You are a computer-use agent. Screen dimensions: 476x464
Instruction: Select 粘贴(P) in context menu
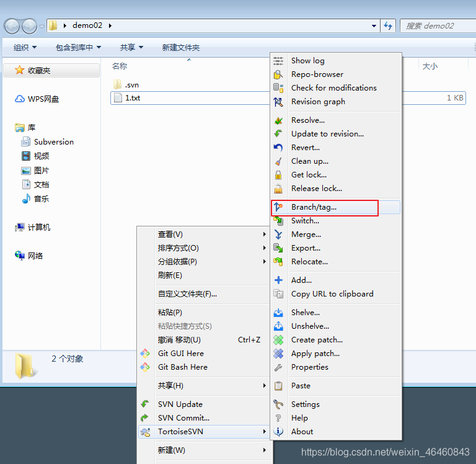click(x=204, y=313)
